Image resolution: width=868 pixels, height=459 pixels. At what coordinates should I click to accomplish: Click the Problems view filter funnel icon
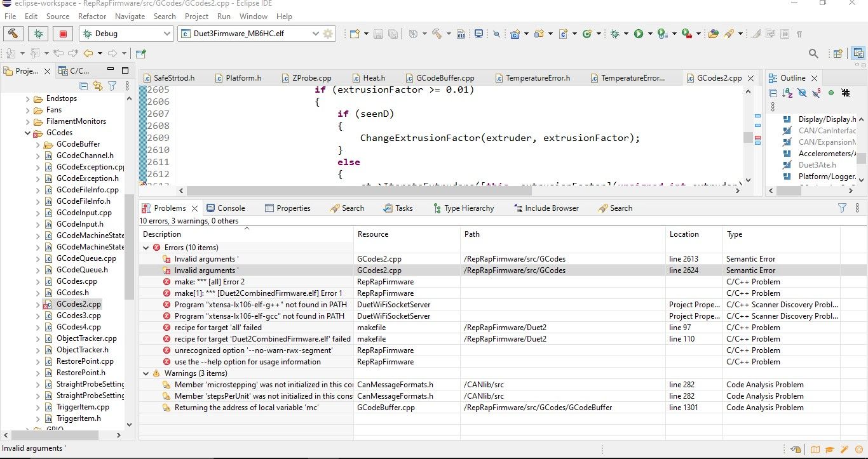(x=842, y=208)
